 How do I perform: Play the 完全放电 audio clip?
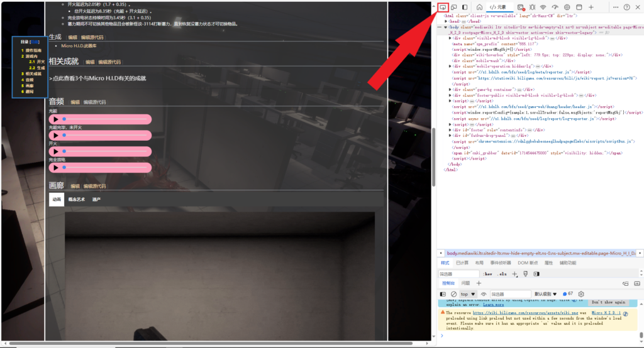tap(56, 168)
